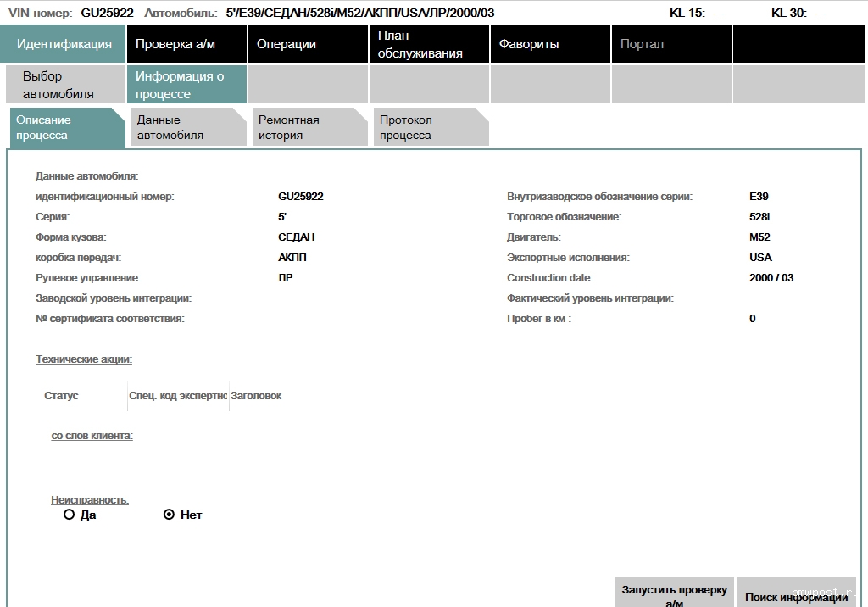Click the Заголовок column header
868x607 pixels.
point(256,396)
